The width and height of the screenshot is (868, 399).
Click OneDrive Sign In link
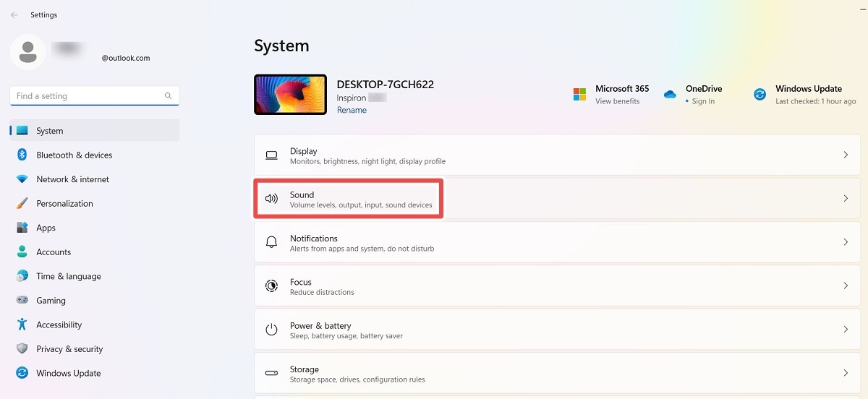(703, 101)
